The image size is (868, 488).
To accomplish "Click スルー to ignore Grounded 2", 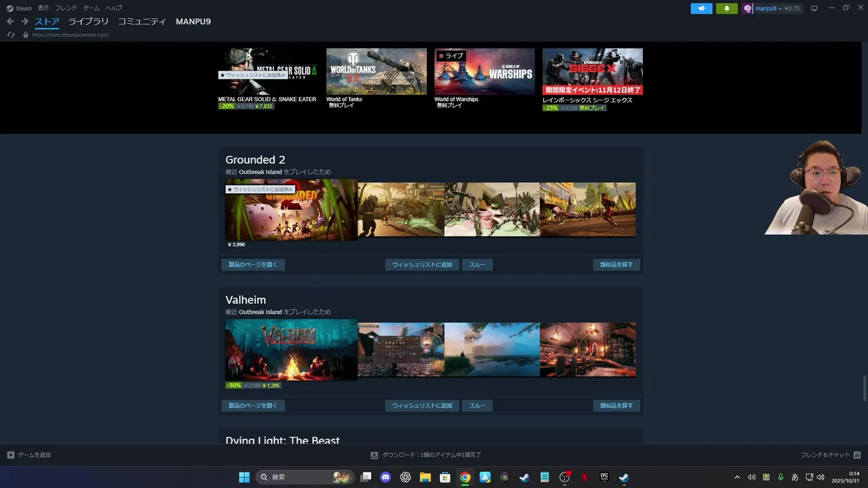I will click(477, 264).
